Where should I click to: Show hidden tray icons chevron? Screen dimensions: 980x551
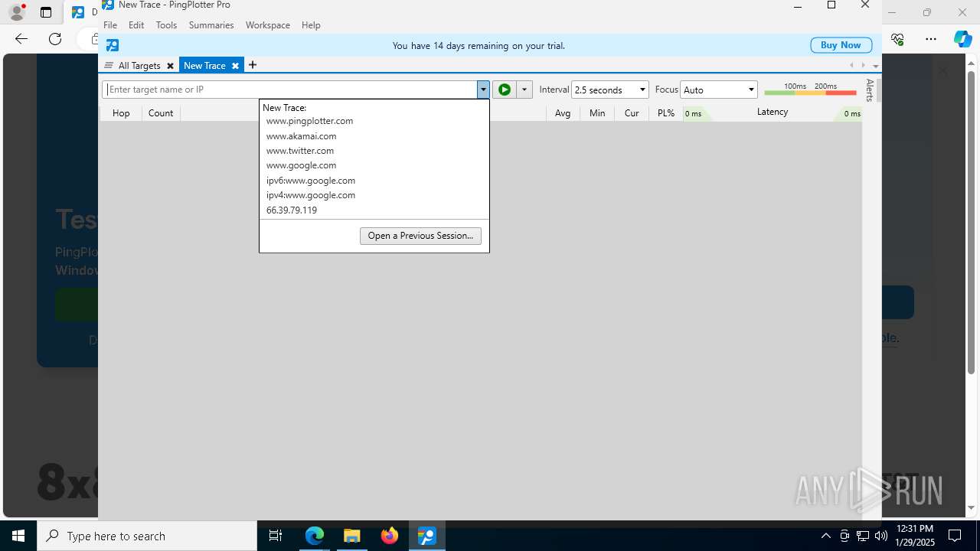tap(825, 536)
